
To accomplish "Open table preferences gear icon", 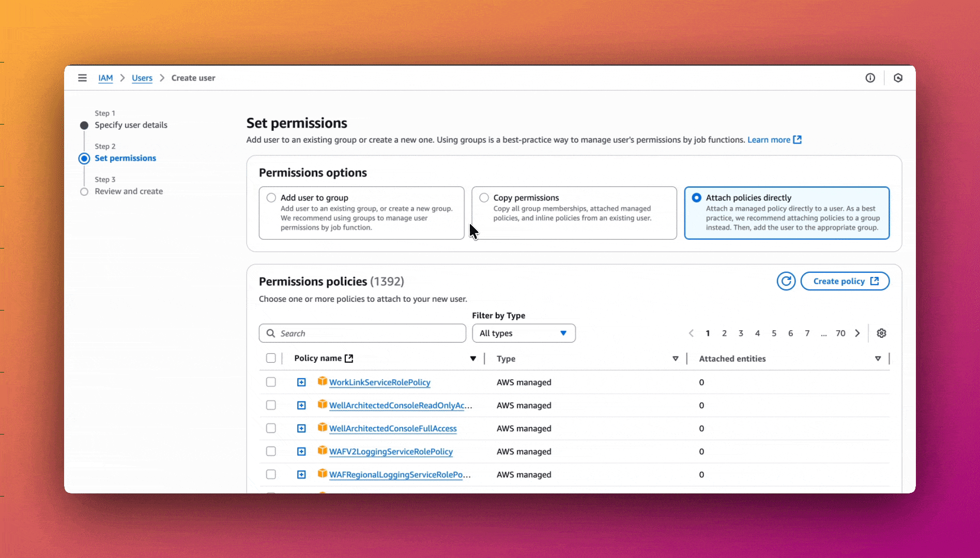I will pos(881,333).
